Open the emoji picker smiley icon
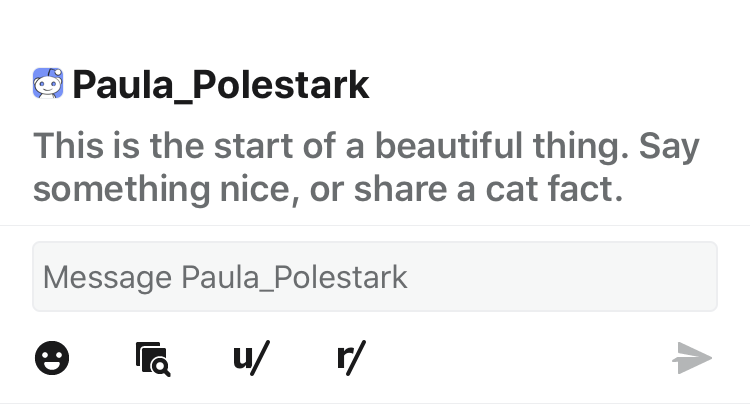 pos(50,357)
